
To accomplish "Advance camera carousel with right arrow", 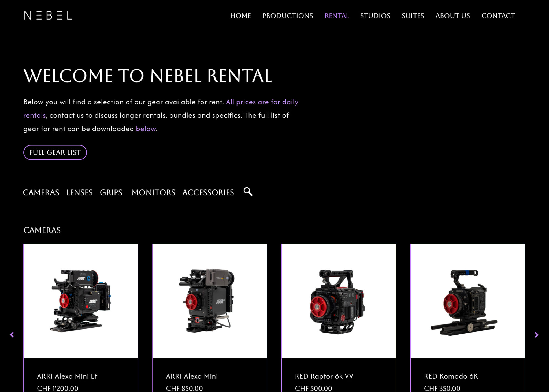I will [x=536, y=335].
